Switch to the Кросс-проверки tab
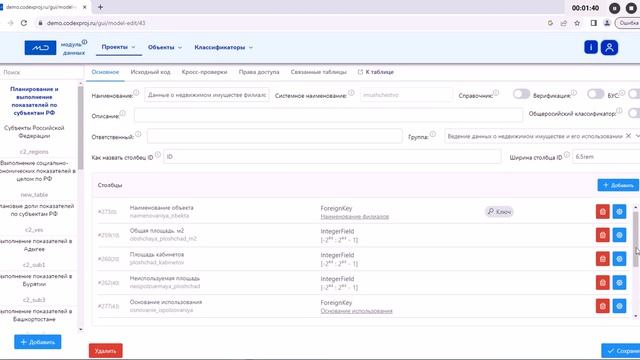The width and height of the screenshot is (640, 360). coord(204,72)
